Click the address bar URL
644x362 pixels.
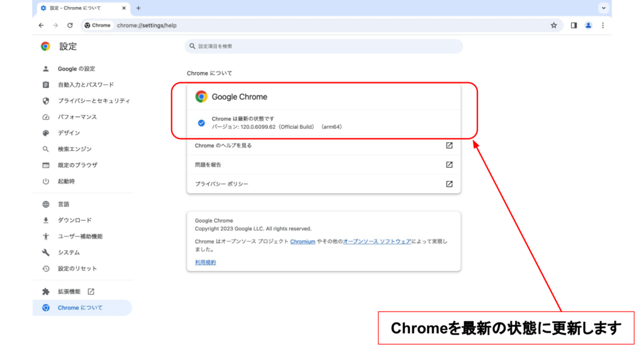click(142, 25)
